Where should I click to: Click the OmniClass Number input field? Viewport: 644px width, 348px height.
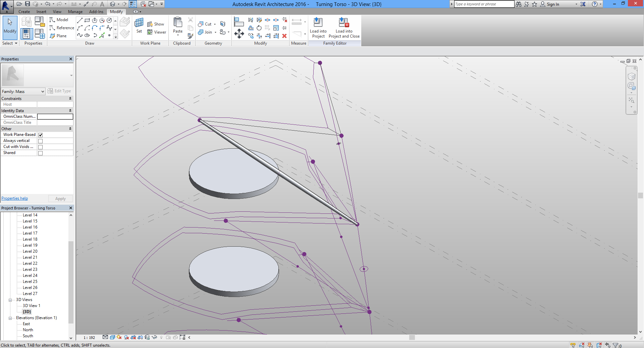tap(55, 116)
